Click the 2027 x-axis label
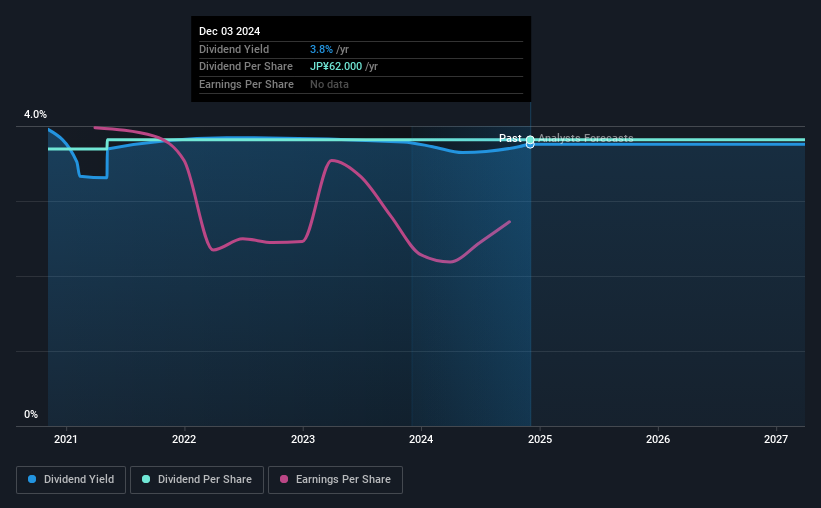 [775, 439]
